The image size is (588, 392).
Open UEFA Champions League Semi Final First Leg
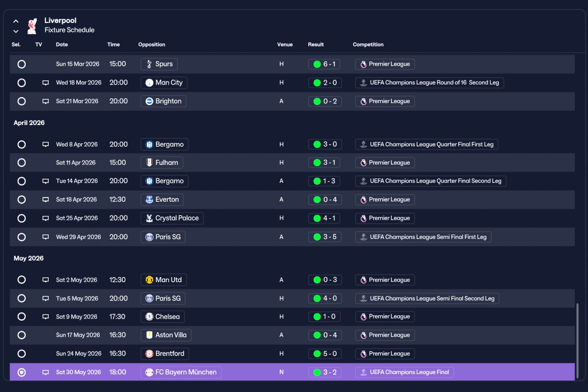click(x=424, y=237)
